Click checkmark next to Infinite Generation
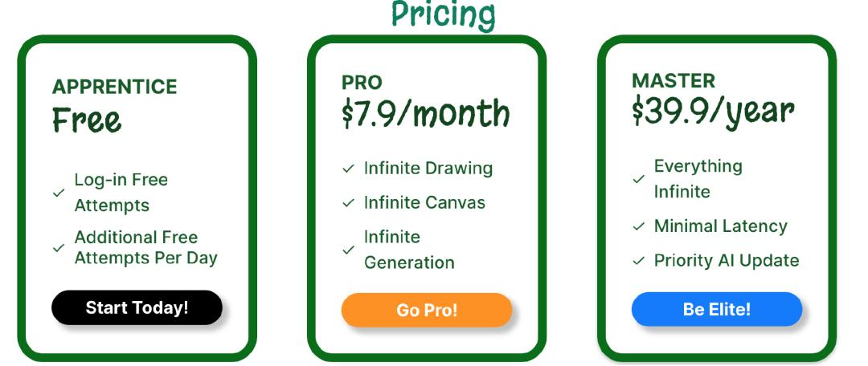 click(348, 250)
